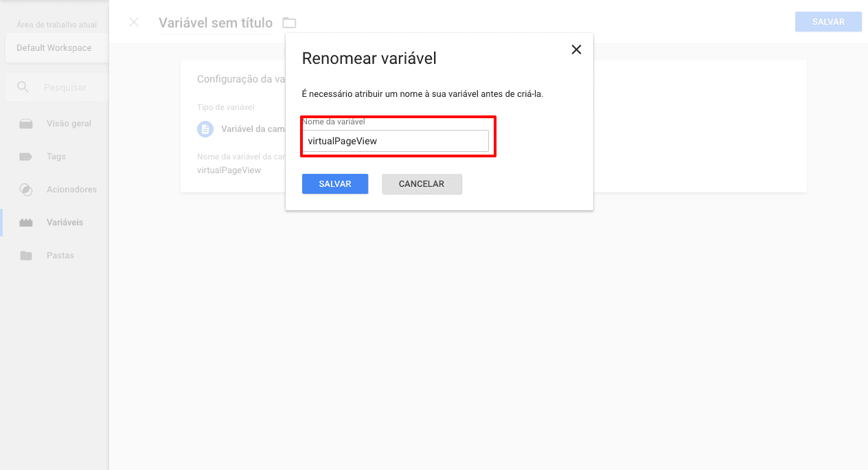Close the Renomear variável dialog
Screen dimensions: 868x470
click(x=576, y=49)
